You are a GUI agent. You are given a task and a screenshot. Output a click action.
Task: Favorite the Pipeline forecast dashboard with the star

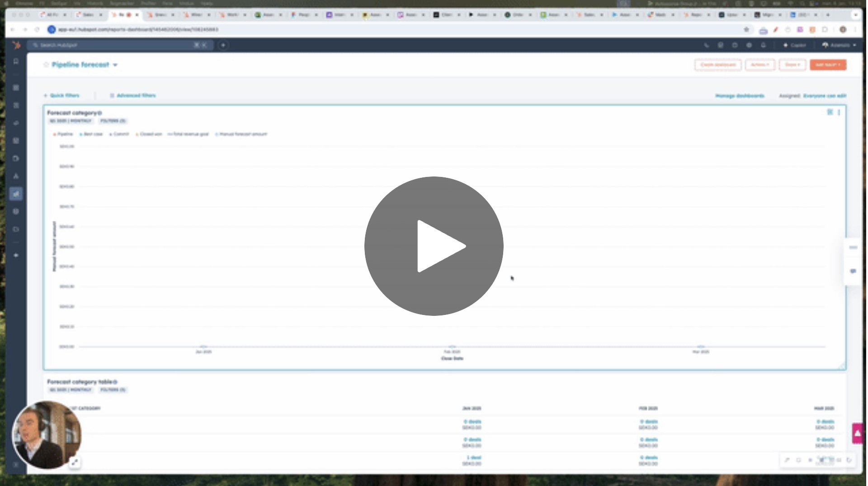point(46,65)
